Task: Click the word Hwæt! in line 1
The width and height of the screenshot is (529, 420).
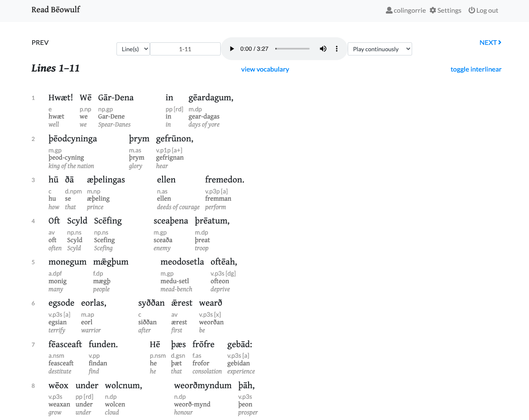Action: [61, 97]
